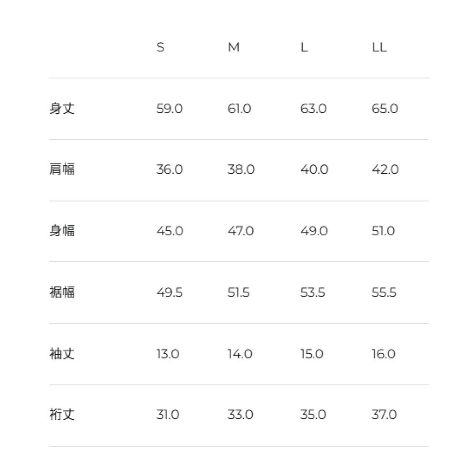Click the 59.0 value for size S

pyautogui.click(x=169, y=109)
